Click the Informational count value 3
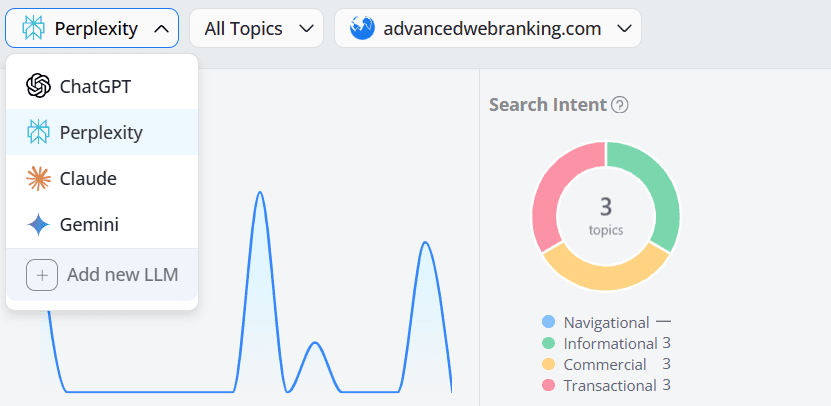The height and width of the screenshot is (406, 831). [x=667, y=343]
